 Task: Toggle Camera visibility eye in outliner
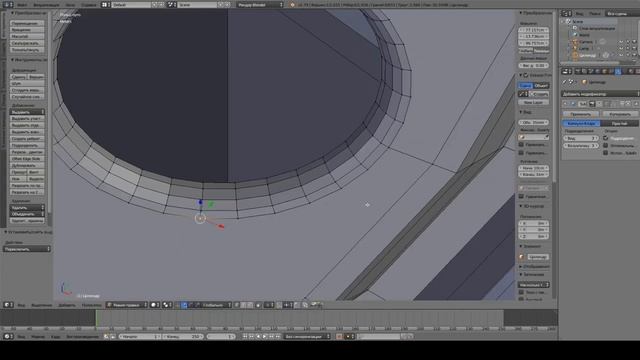pyautogui.click(x=621, y=42)
